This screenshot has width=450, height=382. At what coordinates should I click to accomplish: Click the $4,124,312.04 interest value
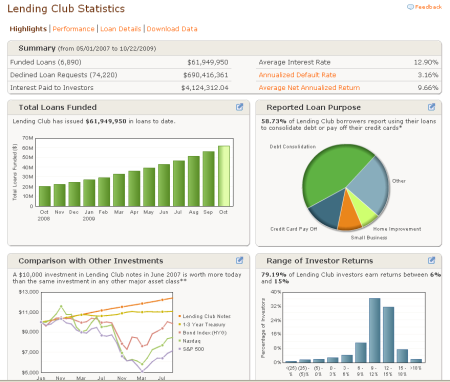tap(205, 88)
